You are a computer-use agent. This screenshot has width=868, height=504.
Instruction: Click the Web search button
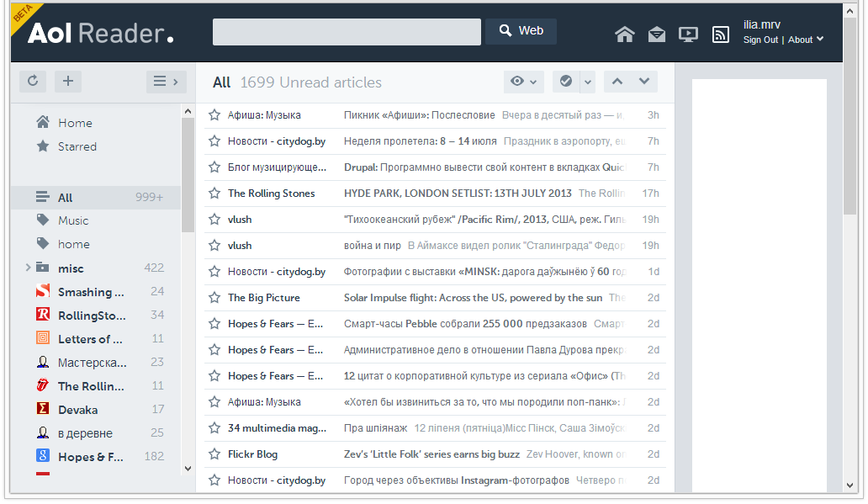[521, 31]
